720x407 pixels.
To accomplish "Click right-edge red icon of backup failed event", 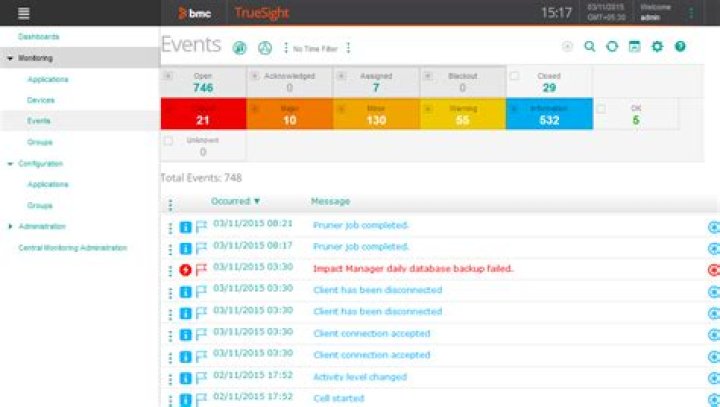I will click(714, 270).
